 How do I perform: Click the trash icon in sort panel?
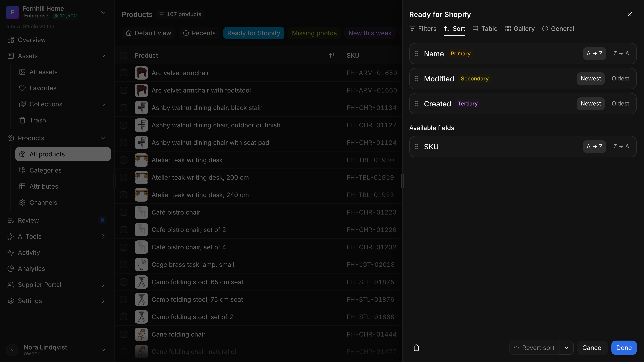click(416, 348)
